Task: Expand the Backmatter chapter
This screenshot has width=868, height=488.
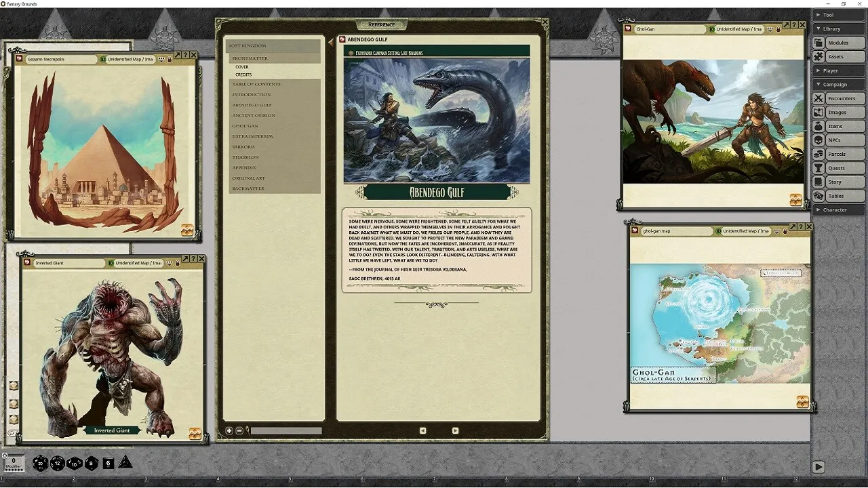Action: pyautogui.click(x=274, y=188)
